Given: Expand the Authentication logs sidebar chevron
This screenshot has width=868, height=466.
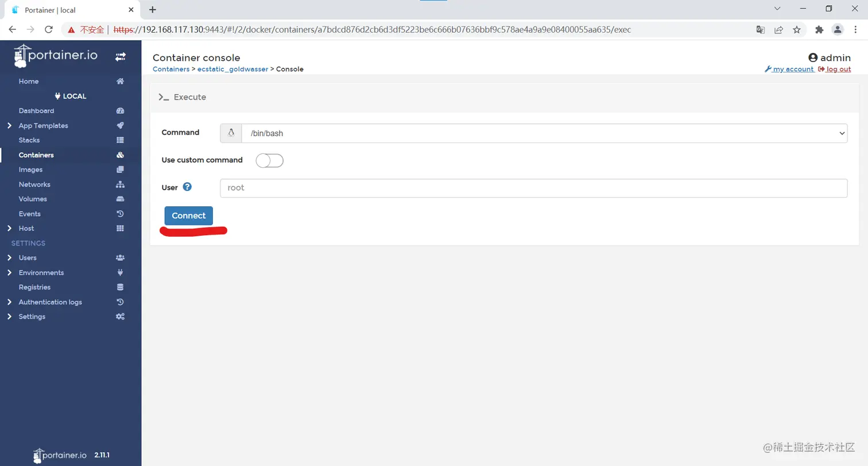Looking at the screenshot, I should coord(9,302).
